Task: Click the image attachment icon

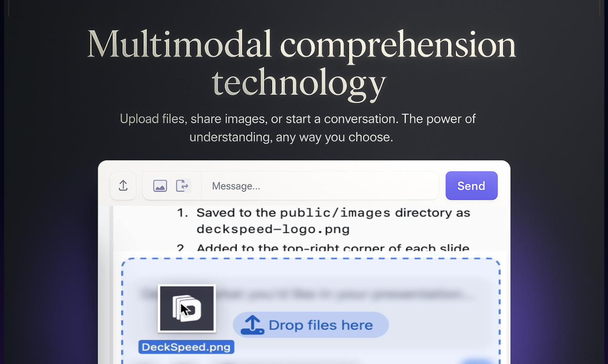Action: click(x=160, y=186)
